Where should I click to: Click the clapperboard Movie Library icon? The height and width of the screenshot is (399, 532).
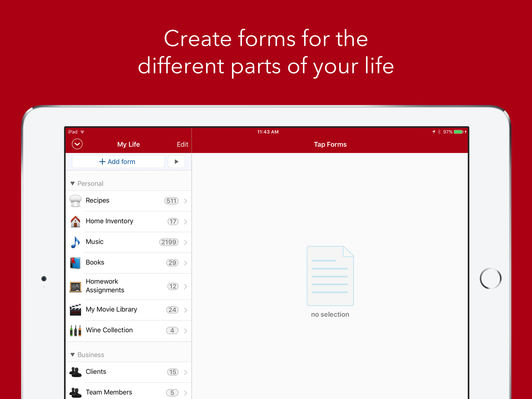coord(75,310)
